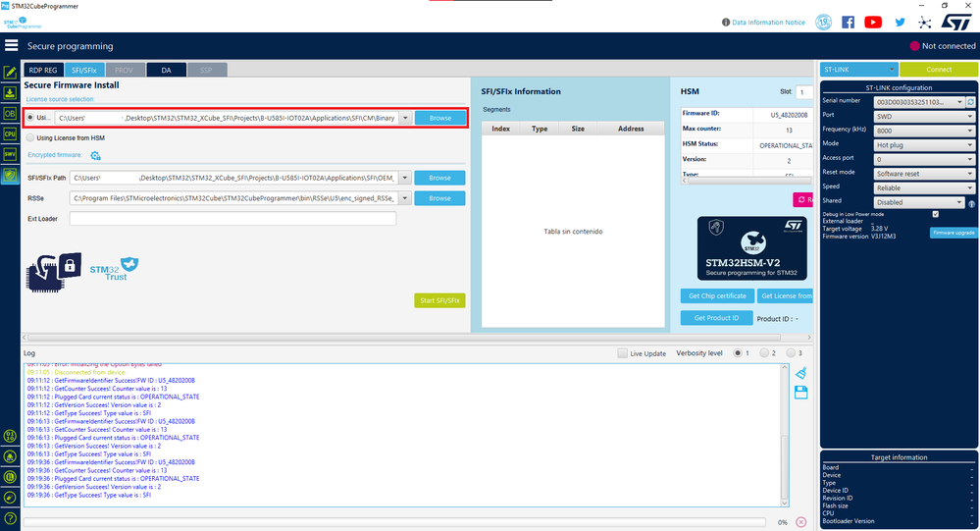
Task: Browse for the SFI/SFIx Path
Action: (440, 178)
